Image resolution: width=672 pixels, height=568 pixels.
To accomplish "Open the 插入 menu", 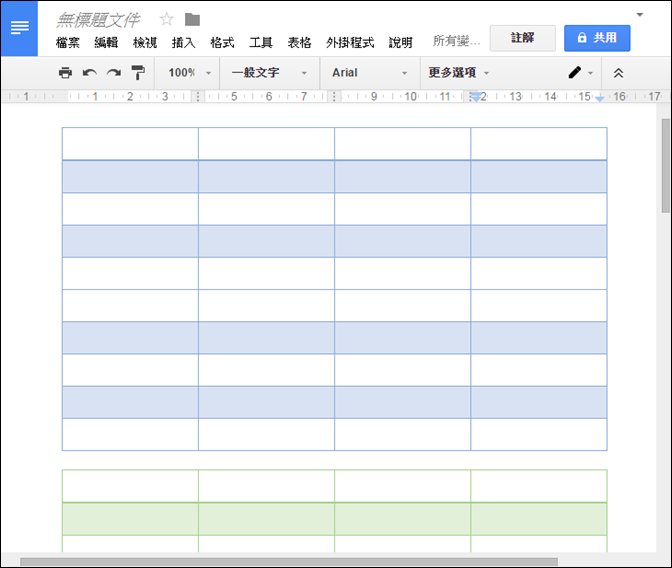I will coord(183,42).
